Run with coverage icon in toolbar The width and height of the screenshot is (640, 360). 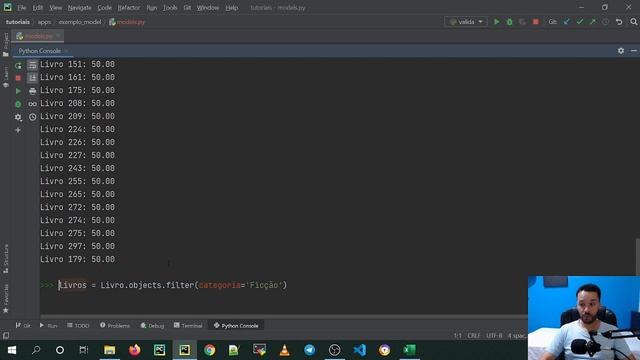pyautogui.click(x=522, y=22)
